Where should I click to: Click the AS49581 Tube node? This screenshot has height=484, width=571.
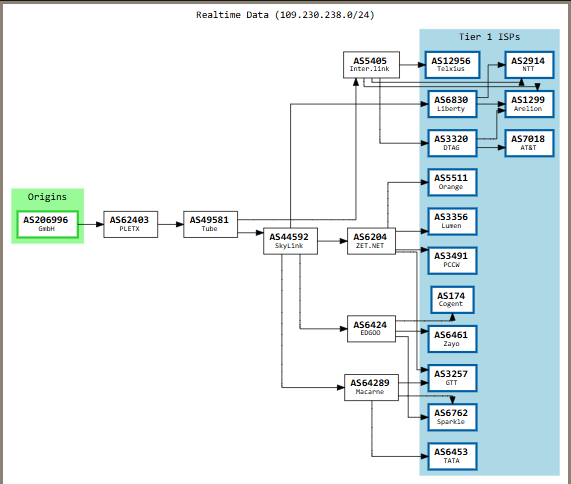coord(210,224)
